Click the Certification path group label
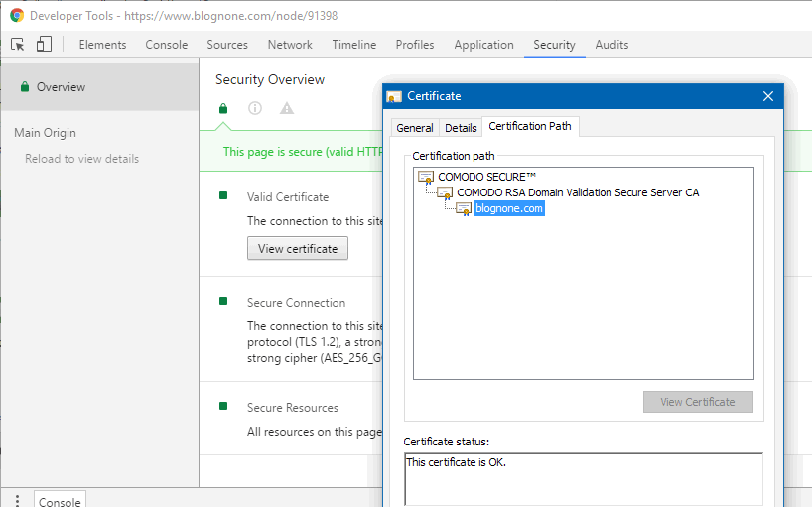 [x=454, y=156]
